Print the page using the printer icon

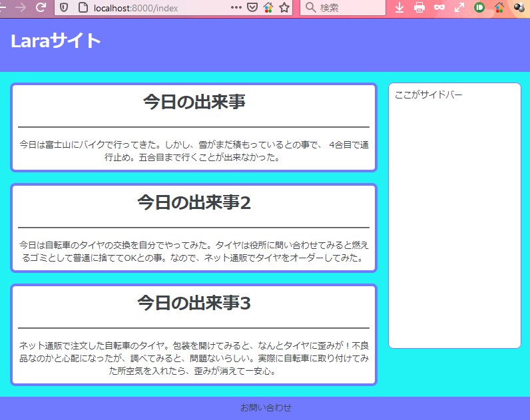tap(419, 7)
